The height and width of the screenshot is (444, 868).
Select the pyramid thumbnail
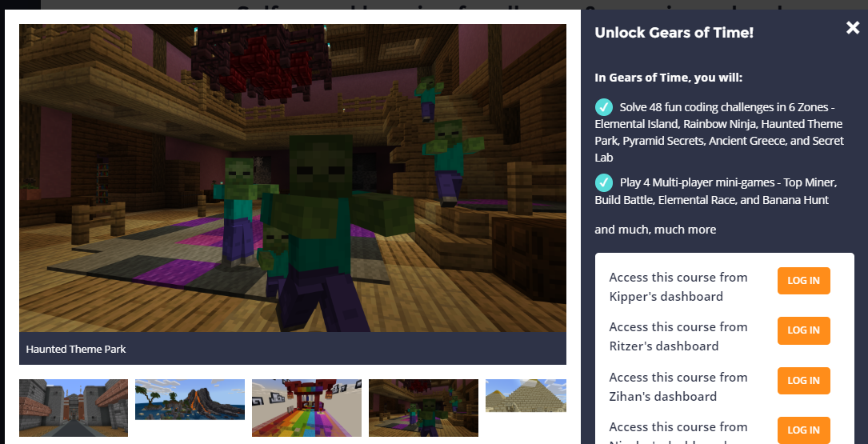pos(526,396)
